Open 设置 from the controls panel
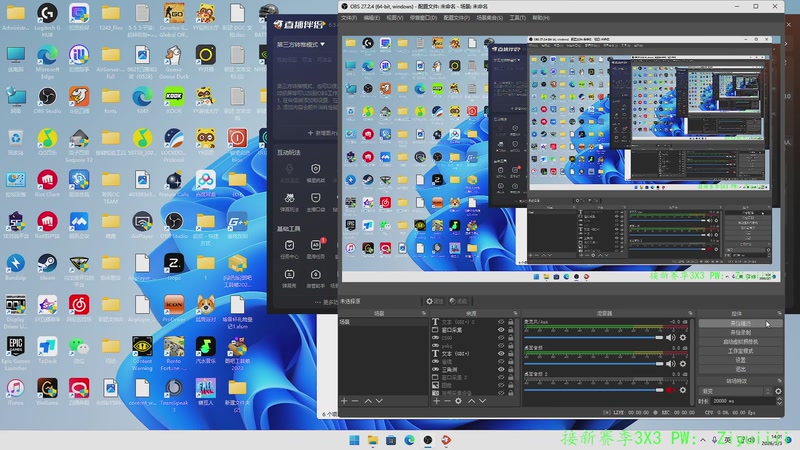The image size is (800, 450). tap(740, 360)
